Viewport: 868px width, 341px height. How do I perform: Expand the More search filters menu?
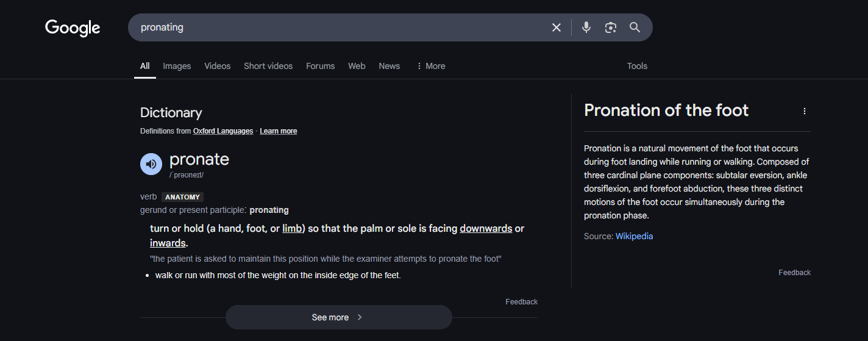click(430, 66)
